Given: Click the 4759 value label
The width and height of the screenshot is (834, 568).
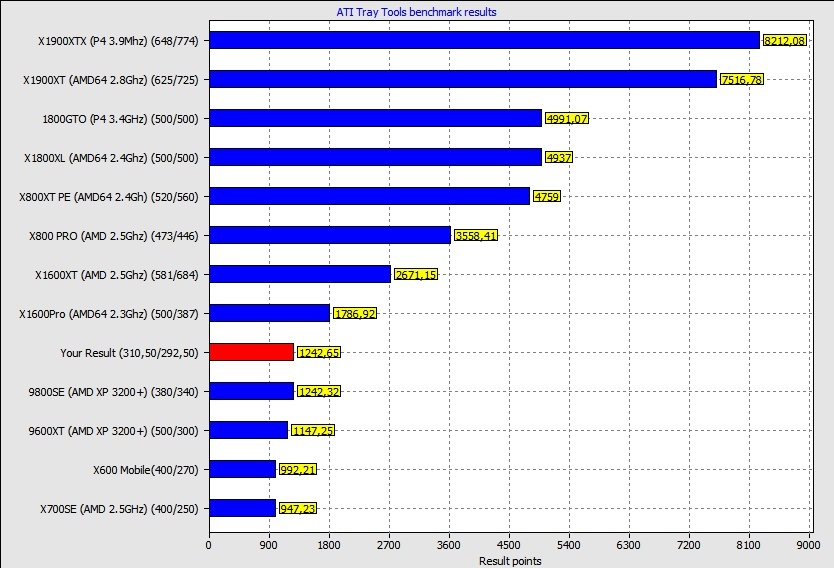Looking at the screenshot, I should [x=547, y=197].
